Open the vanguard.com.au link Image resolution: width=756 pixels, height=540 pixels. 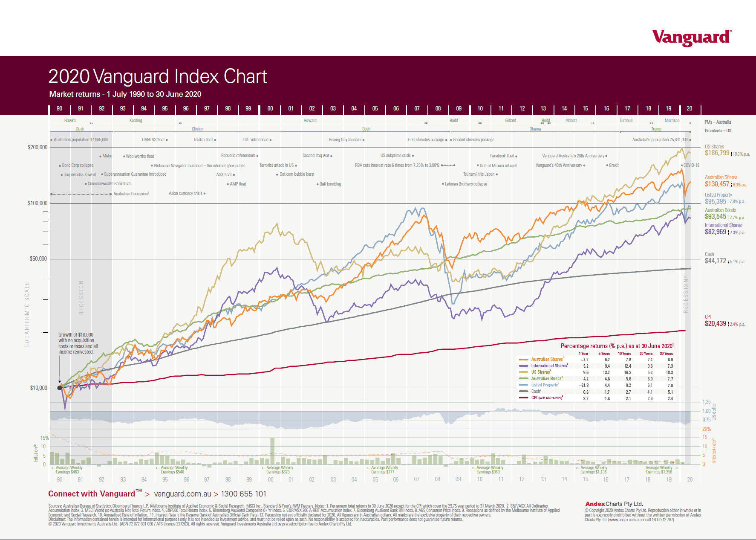(x=182, y=494)
